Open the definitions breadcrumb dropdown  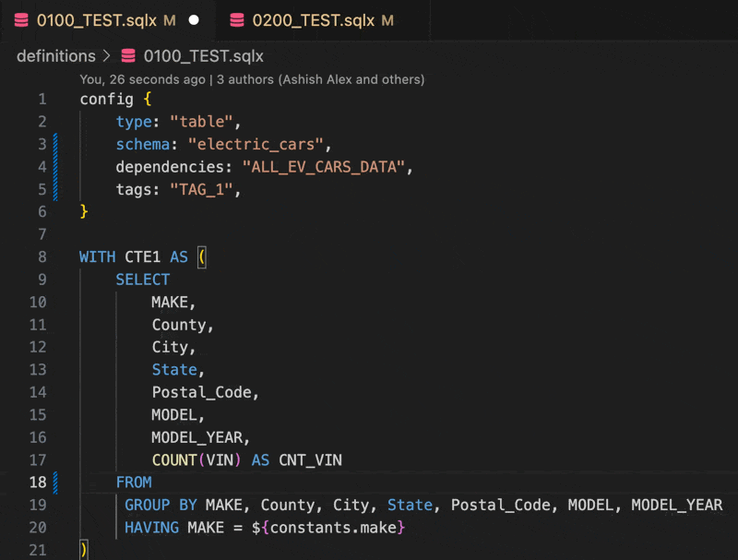pos(55,55)
